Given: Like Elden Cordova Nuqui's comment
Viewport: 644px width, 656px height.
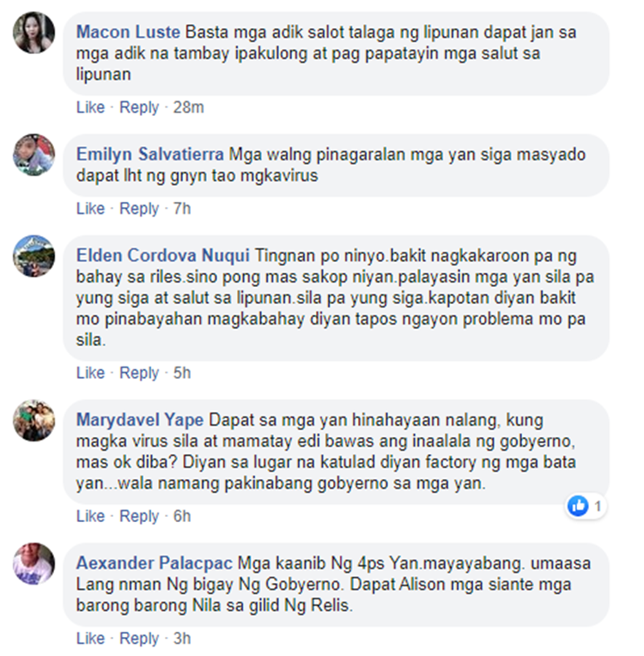Looking at the screenshot, I should coord(90,373).
